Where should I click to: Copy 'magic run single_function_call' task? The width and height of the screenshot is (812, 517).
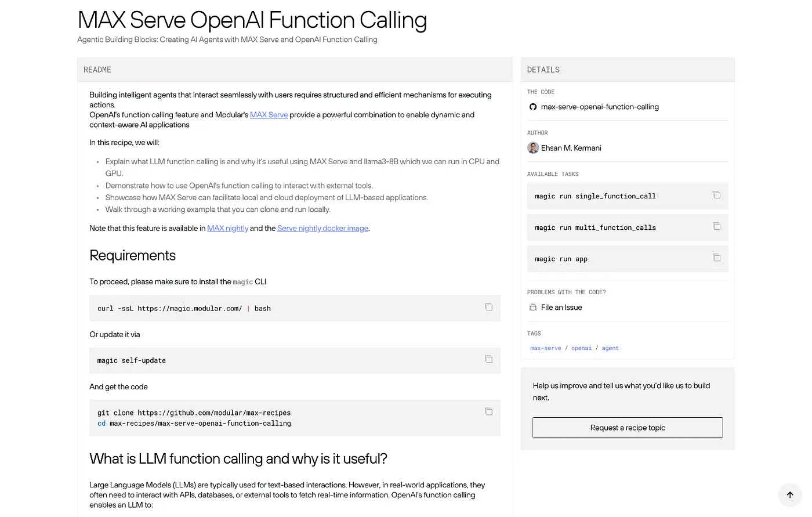(717, 195)
